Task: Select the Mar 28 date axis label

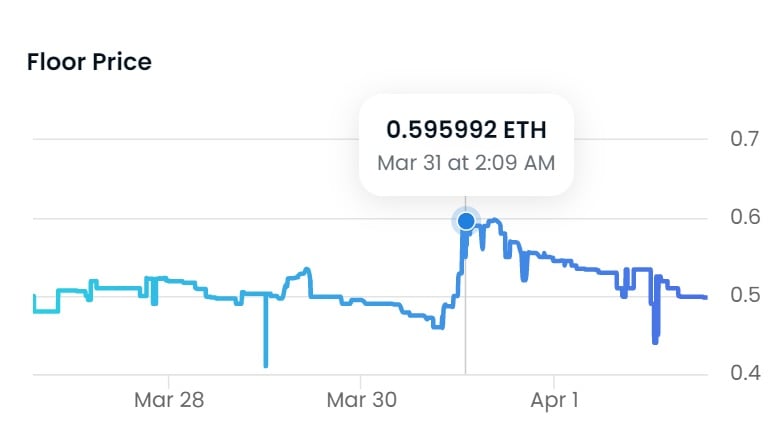Action: pyautogui.click(x=169, y=400)
